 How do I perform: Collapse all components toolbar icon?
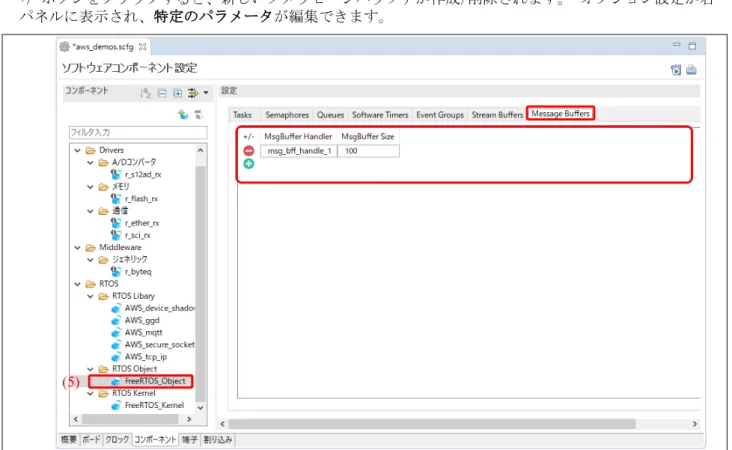(x=162, y=93)
